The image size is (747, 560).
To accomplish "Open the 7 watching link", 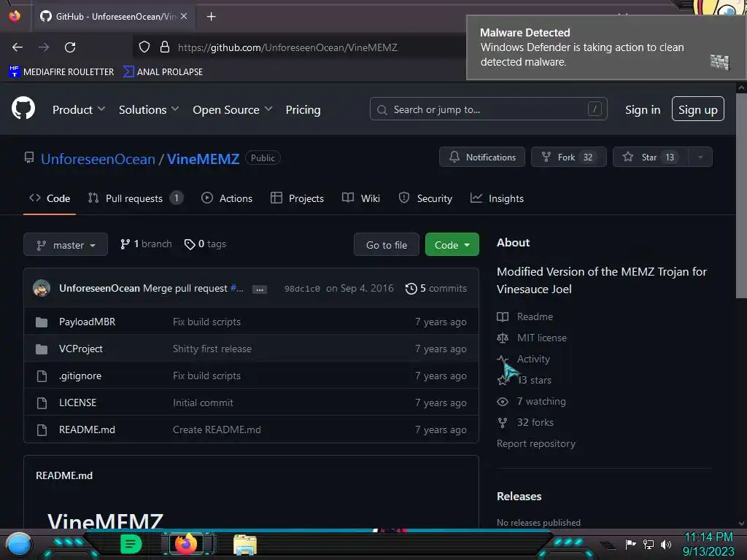I will (x=531, y=402).
